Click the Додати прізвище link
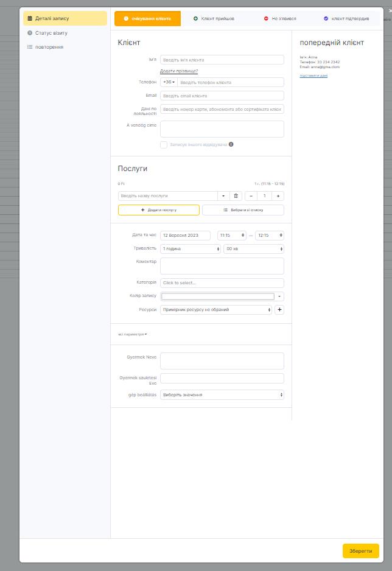This screenshot has height=571, width=392. (x=179, y=71)
